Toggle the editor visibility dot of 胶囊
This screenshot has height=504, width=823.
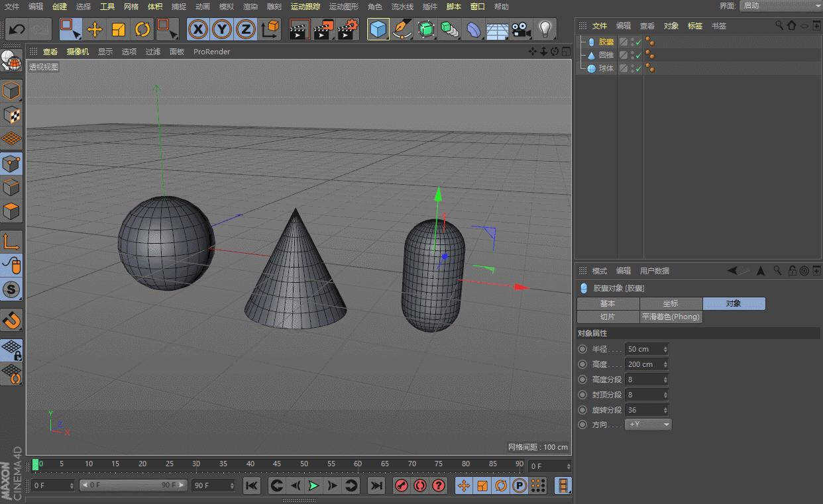point(648,38)
